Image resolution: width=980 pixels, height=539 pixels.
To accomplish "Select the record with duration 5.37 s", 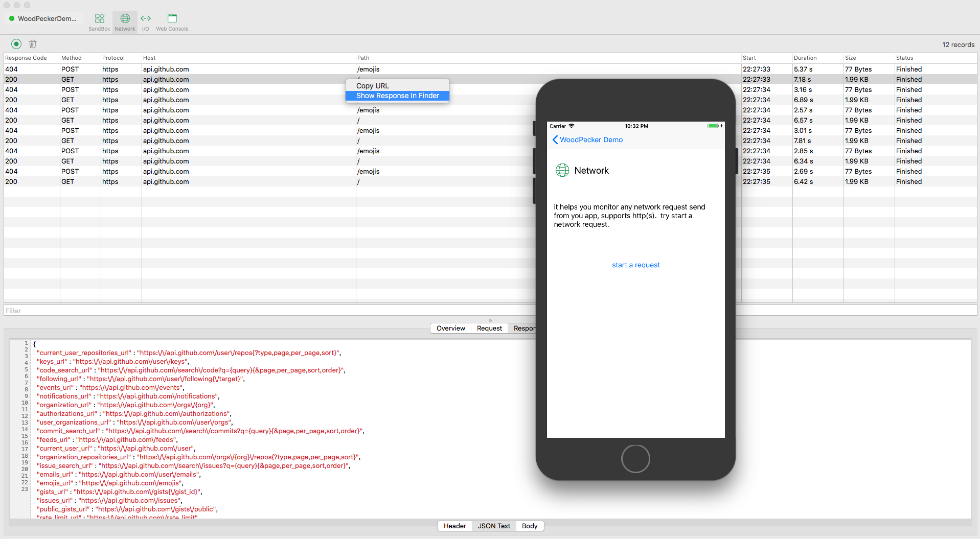I will point(490,69).
